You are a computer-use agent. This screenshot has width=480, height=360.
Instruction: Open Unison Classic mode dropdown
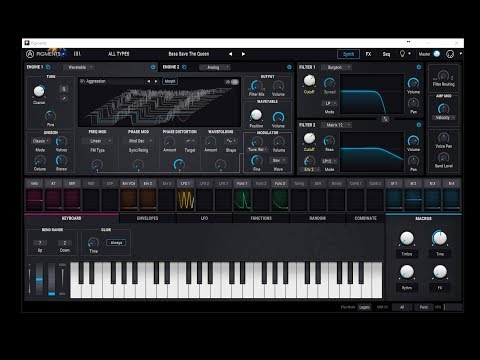[40, 141]
